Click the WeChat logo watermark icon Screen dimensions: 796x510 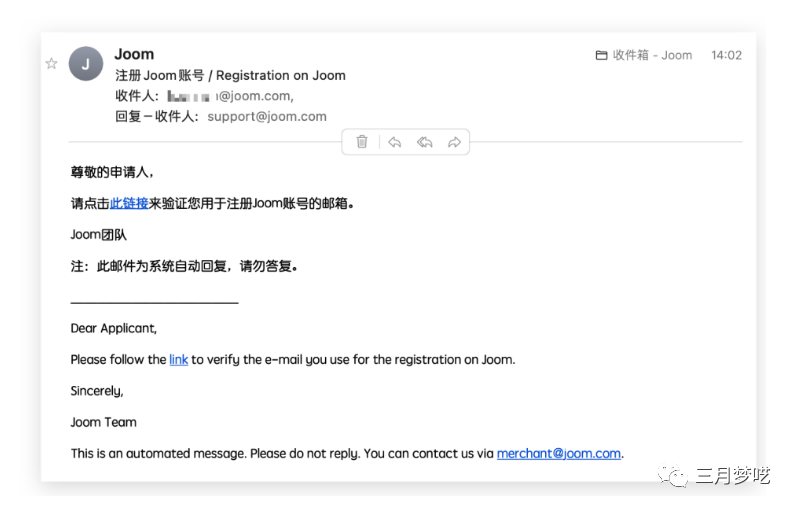click(x=678, y=475)
